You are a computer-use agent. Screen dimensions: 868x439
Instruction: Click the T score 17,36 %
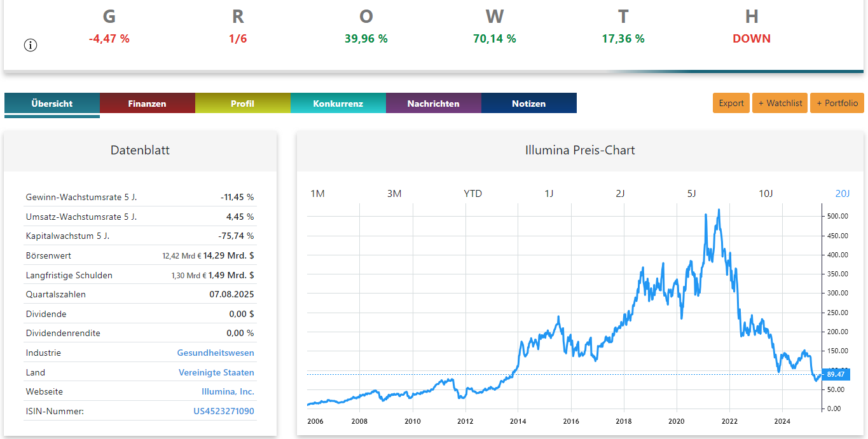[623, 39]
